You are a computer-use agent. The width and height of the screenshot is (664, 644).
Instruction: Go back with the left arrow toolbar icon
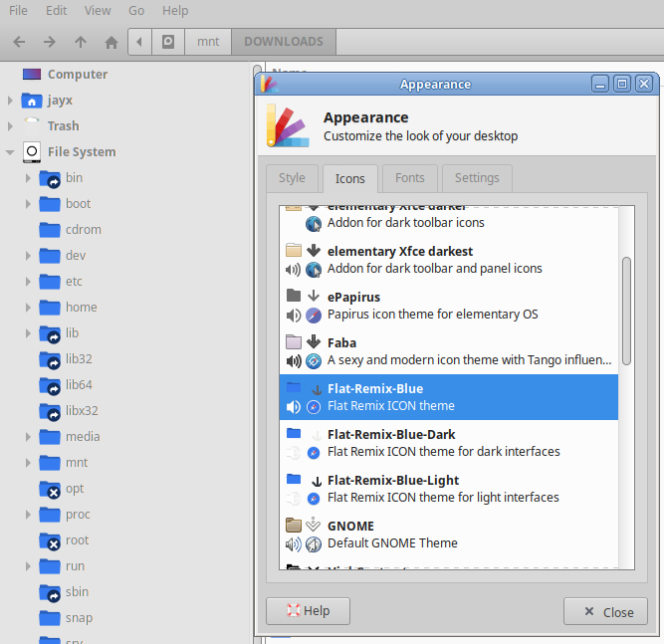coord(19,42)
